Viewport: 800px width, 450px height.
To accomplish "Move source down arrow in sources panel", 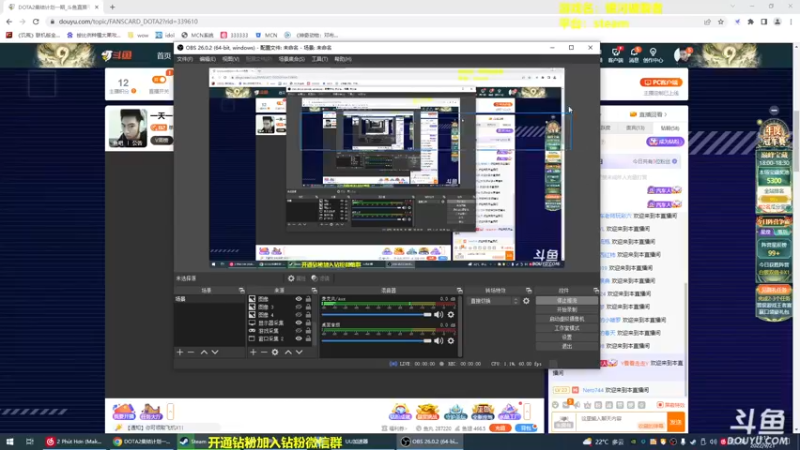I will (299, 352).
